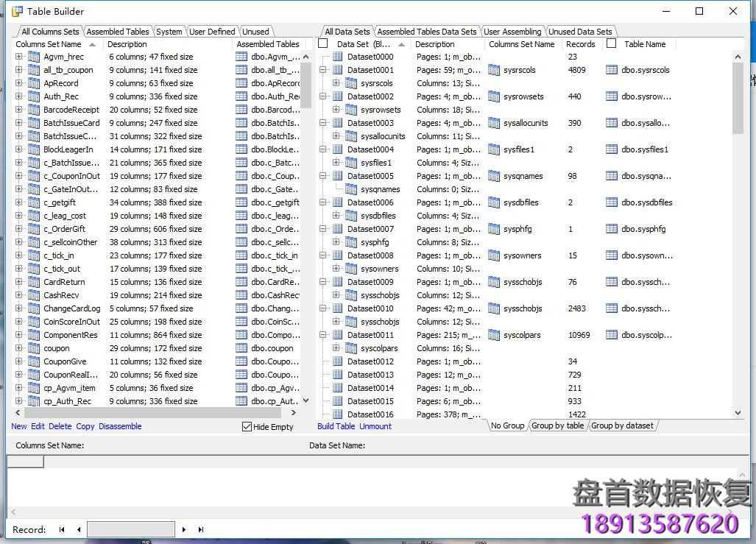Viewport: 756px width, 544px height.
Task: Click the dbo.sysfiles1 table icon
Action: pos(612,149)
